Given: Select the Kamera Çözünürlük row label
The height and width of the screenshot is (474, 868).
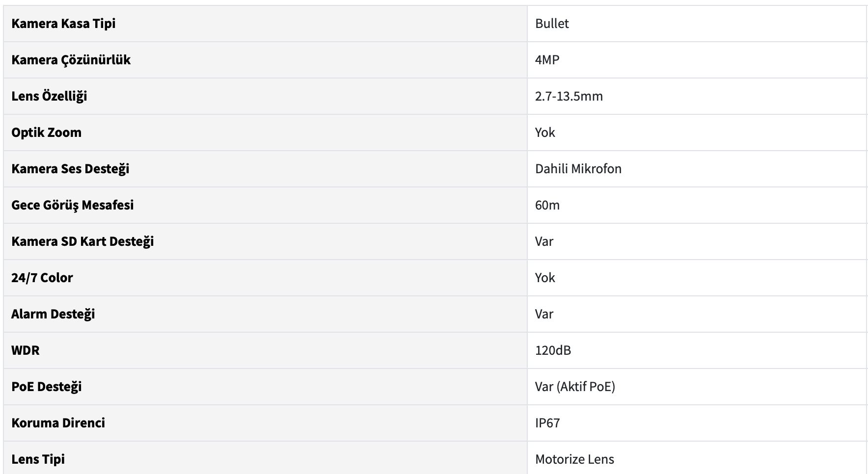Looking at the screenshot, I should click(71, 60).
